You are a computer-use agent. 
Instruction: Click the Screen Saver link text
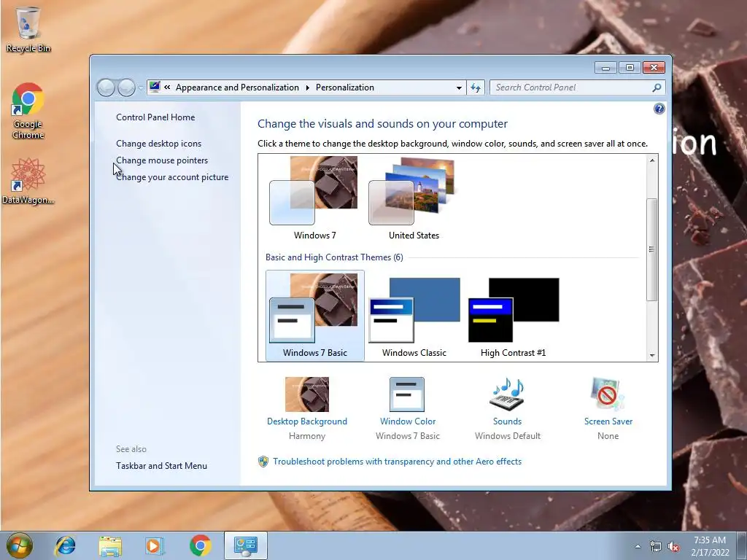608,421
